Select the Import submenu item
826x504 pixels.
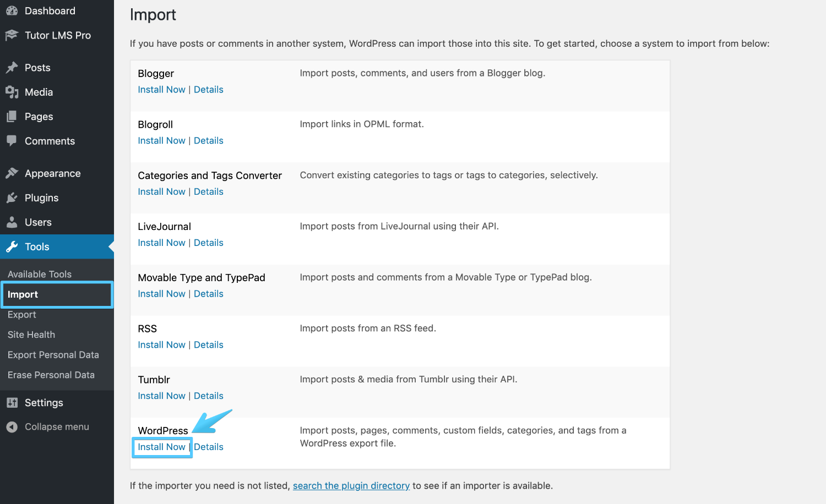tap(23, 294)
